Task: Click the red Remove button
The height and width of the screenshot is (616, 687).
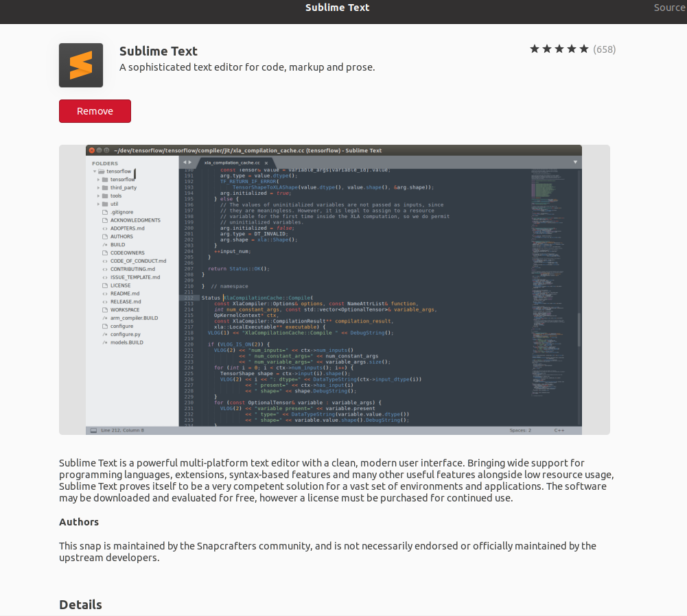Action: (x=95, y=111)
